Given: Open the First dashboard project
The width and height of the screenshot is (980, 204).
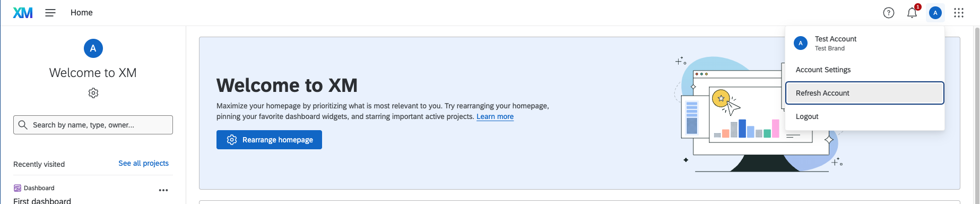Looking at the screenshot, I should pos(42,201).
